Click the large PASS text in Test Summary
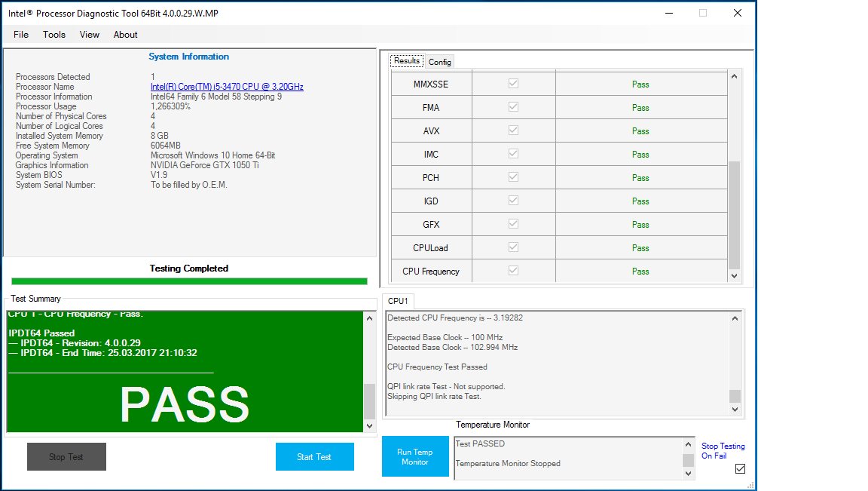 click(185, 404)
